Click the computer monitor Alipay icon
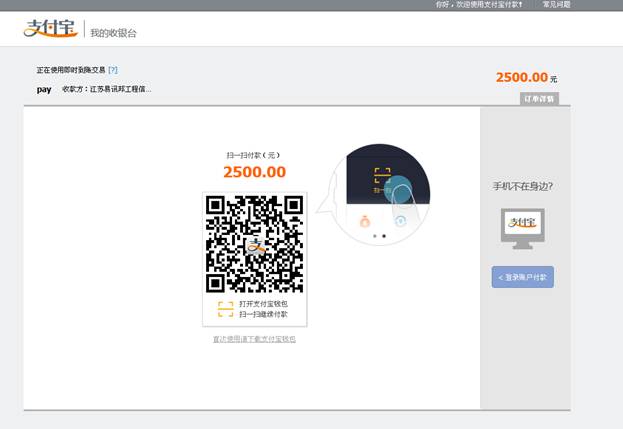Screen dimensions: 623x429 (523, 228)
